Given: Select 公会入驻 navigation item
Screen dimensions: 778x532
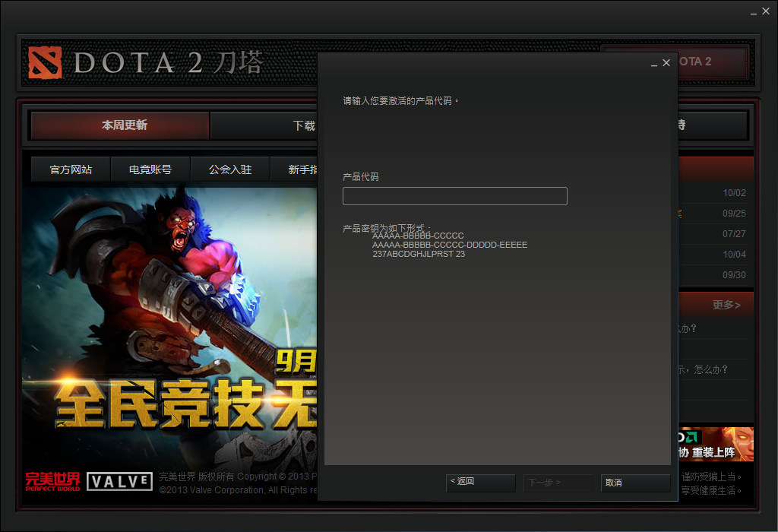Looking at the screenshot, I should tap(230, 169).
